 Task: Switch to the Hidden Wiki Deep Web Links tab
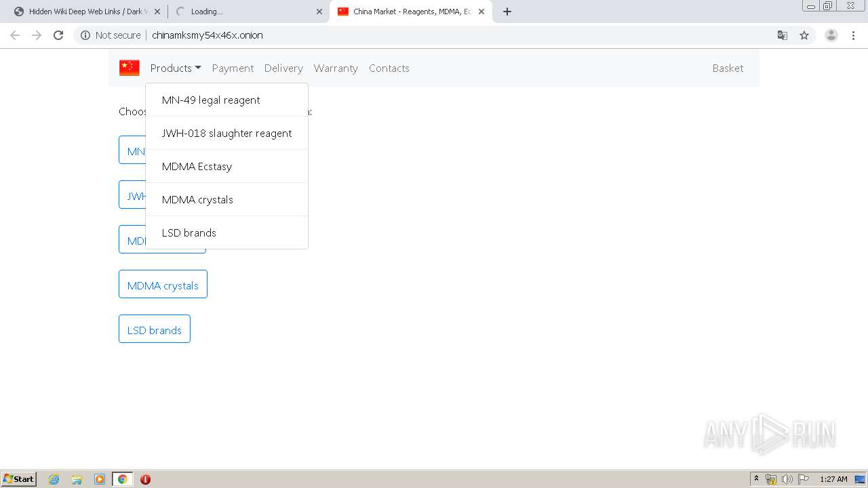[x=85, y=12]
